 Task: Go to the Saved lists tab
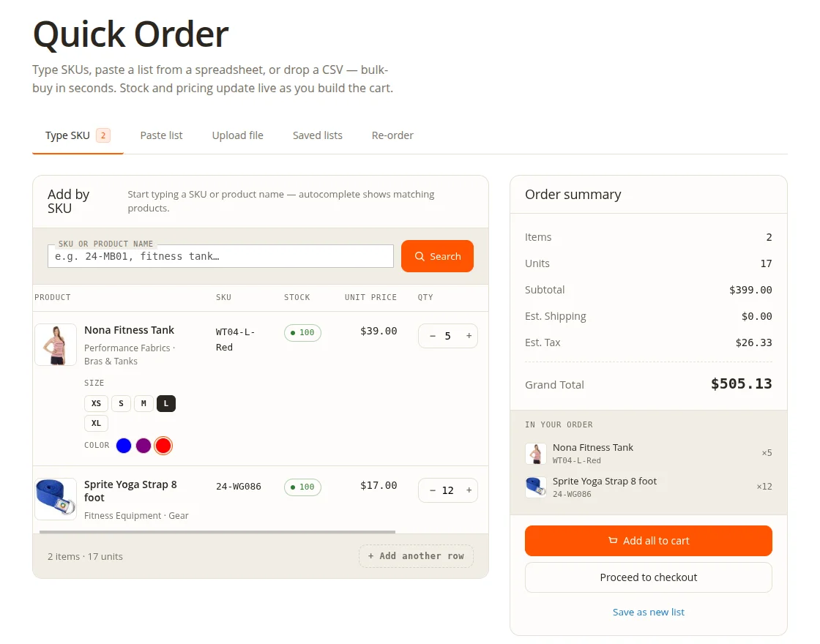click(x=318, y=135)
